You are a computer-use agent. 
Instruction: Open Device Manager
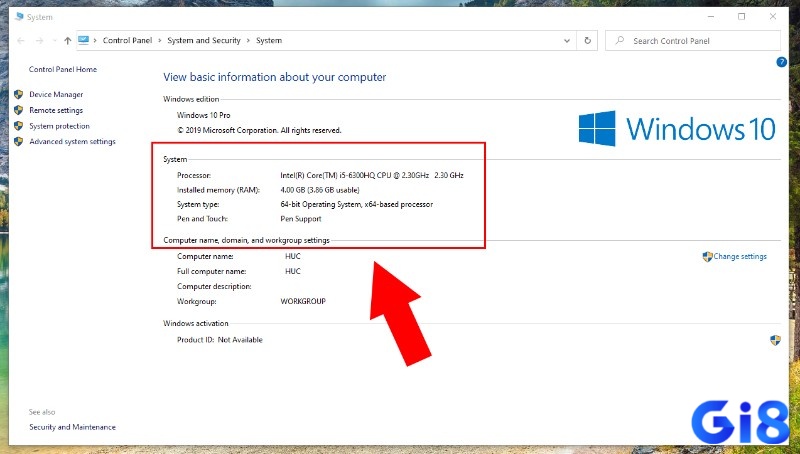[x=56, y=94]
